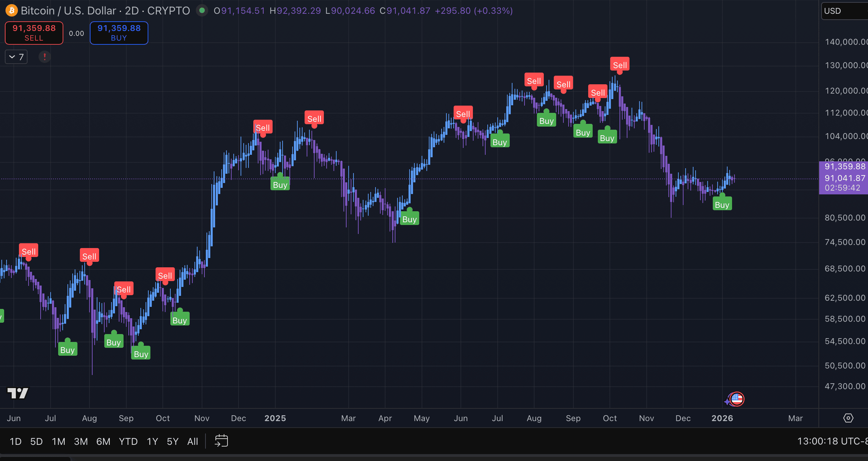The image size is (868, 461).
Task: Switch range to 5Y
Action: tap(172, 441)
